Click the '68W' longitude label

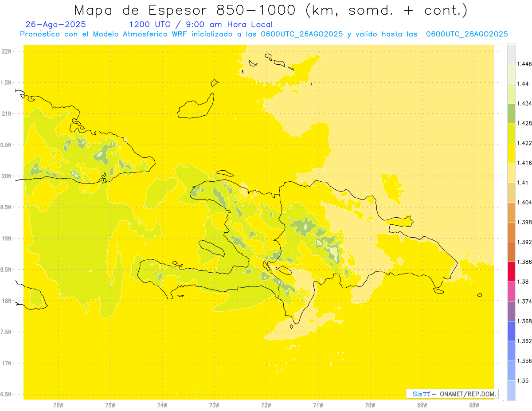[474, 405]
